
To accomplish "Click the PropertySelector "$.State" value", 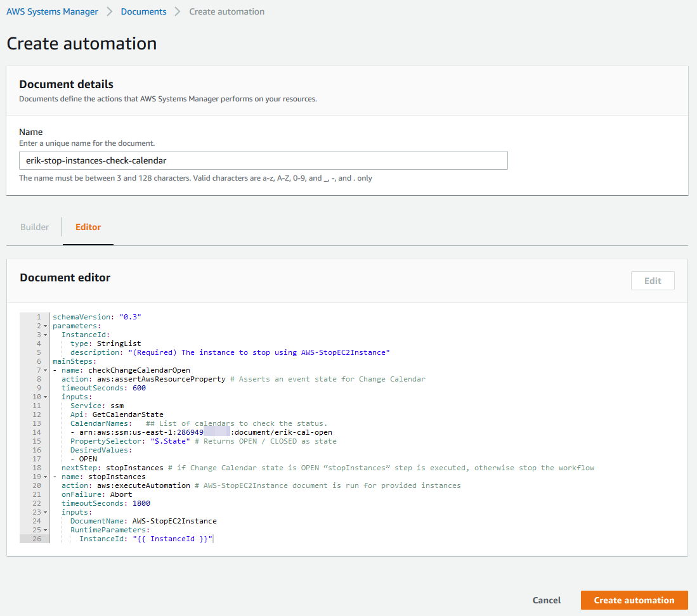I will pyautogui.click(x=170, y=441).
